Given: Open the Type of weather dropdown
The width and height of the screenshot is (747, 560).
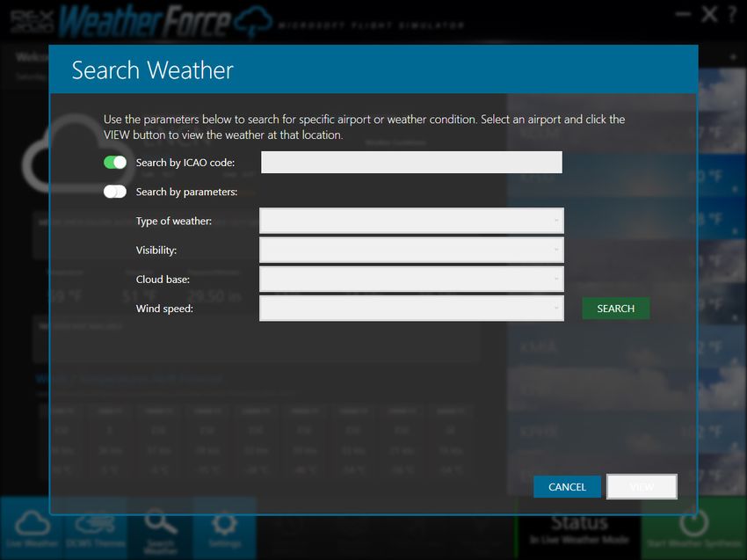Looking at the screenshot, I should pos(411,221).
